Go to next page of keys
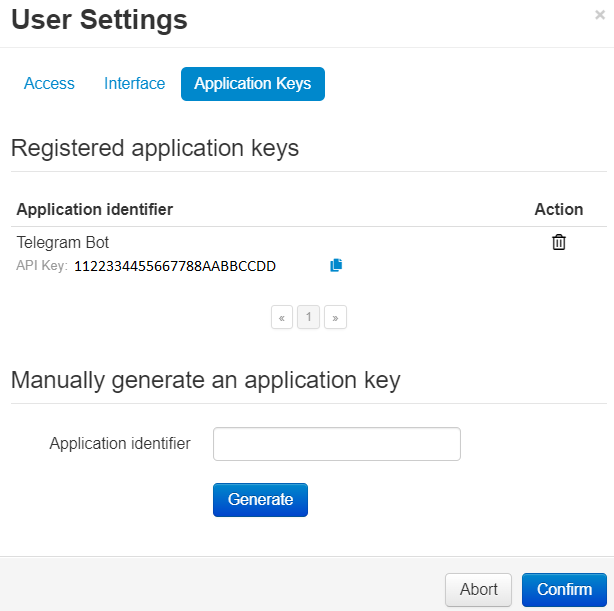Screen dimensions: 614x611 tap(335, 318)
